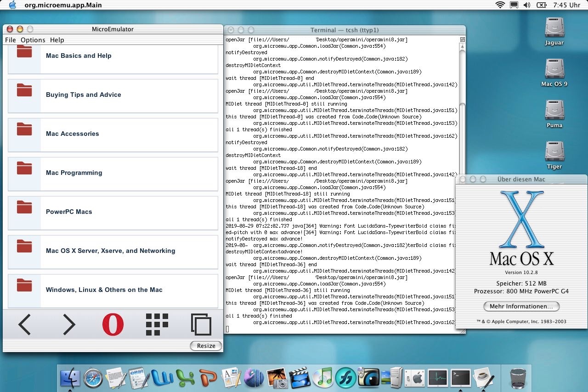The image size is (588, 392).
Task: Click the 7:45 Uhr menu bar clock
Action: 567,5
